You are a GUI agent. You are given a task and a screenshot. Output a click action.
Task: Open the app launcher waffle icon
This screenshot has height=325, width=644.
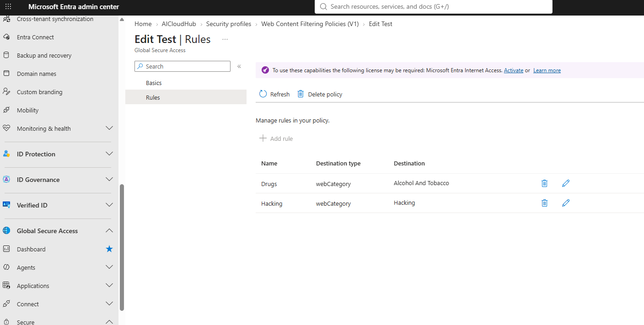coord(8,6)
